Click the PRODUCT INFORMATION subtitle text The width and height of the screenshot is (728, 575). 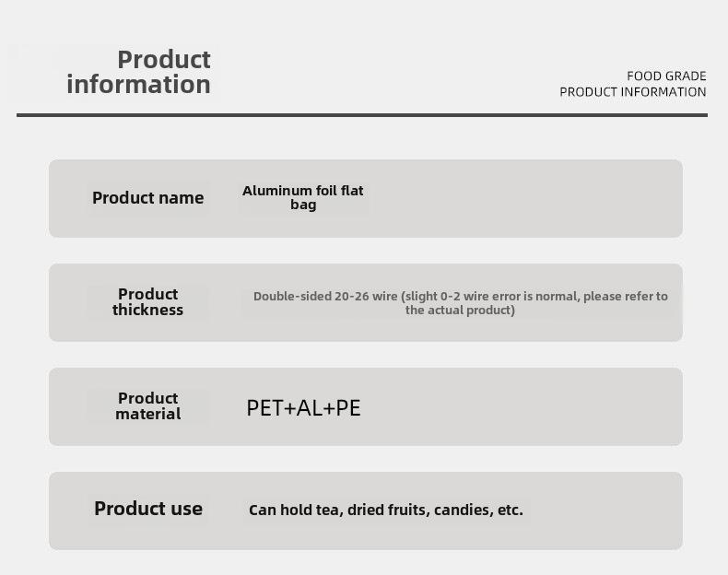[633, 92]
